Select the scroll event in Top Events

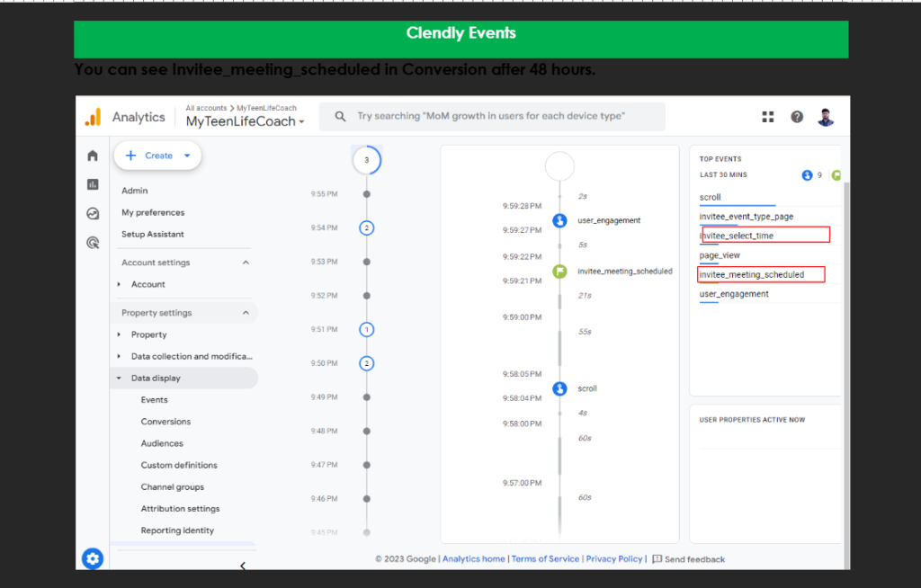[711, 198]
